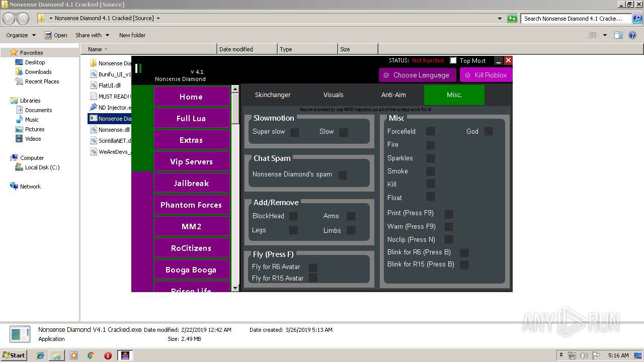
Task: Click the red Opera icon in taskbar
Action: pyautogui.click(x=108, y=355)
